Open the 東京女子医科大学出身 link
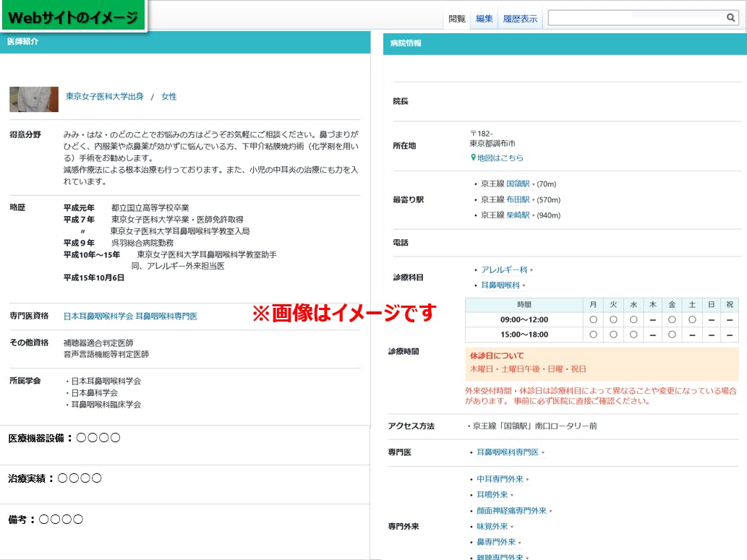Image resolution: width=747 pixels, height=560 pixels. click(105, 96)
